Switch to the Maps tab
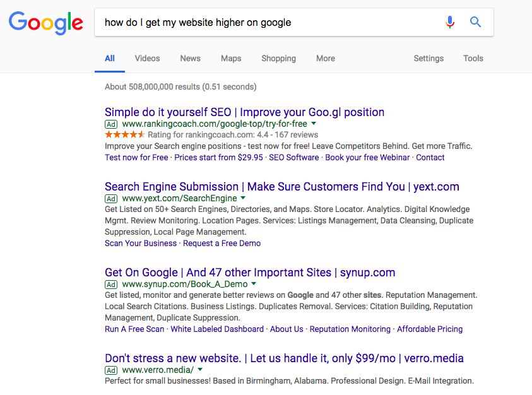The image size is (532, 395). pos(231,59)
